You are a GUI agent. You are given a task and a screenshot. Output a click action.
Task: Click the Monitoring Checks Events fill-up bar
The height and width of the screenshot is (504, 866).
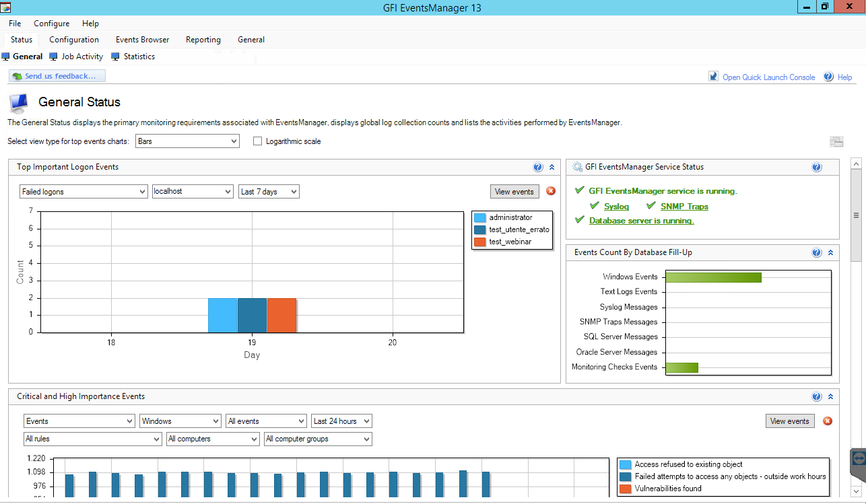pos(682,367)
